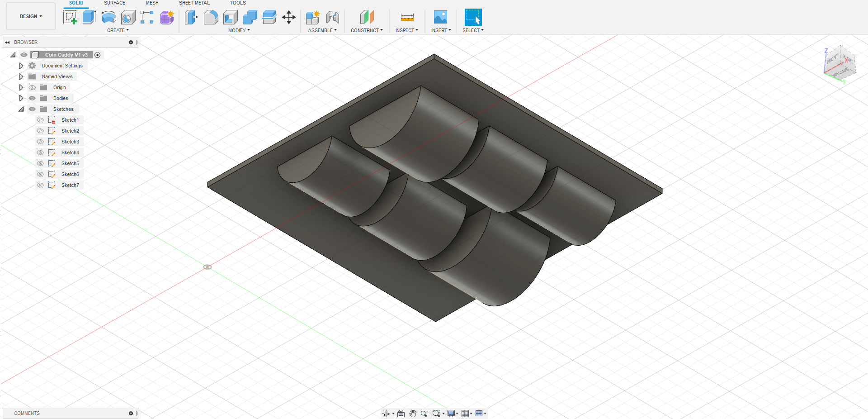This screenshot has width=868, height=419.
Task: Show the Origin folder
Action: click(x=32, y=87)
